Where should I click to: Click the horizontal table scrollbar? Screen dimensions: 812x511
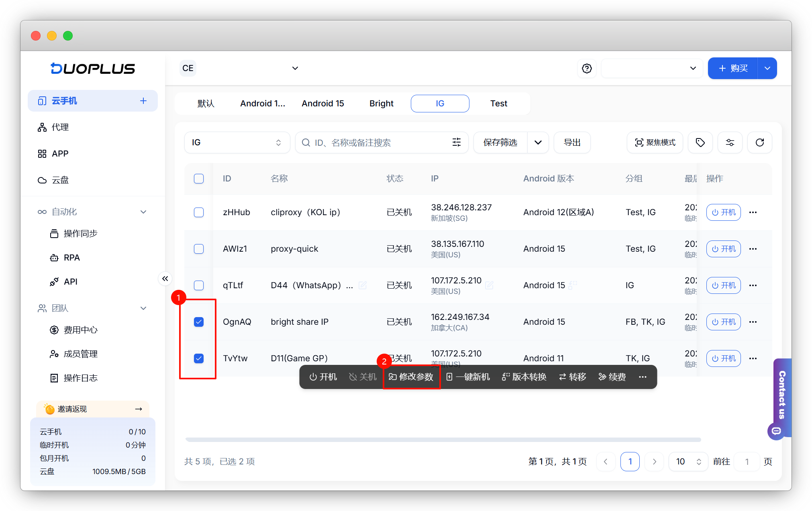[x=443, y=440]
